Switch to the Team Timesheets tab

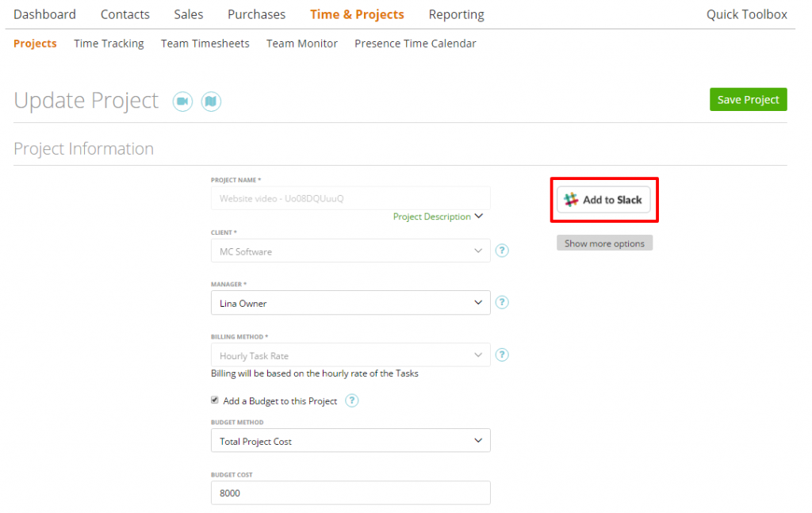tap(205, 44)
